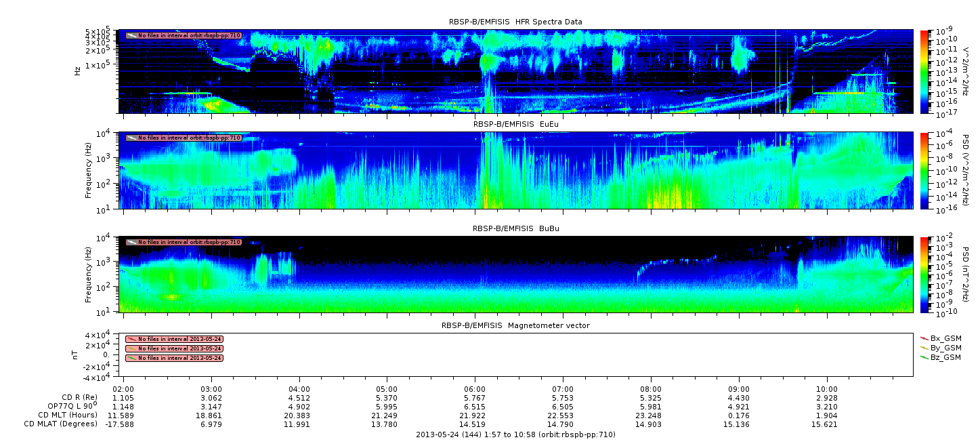Click the HFR Spectra colorbar scale
The width and height of the screenshot is (980, 446).
pyautogui.click(x=924, y=71)
